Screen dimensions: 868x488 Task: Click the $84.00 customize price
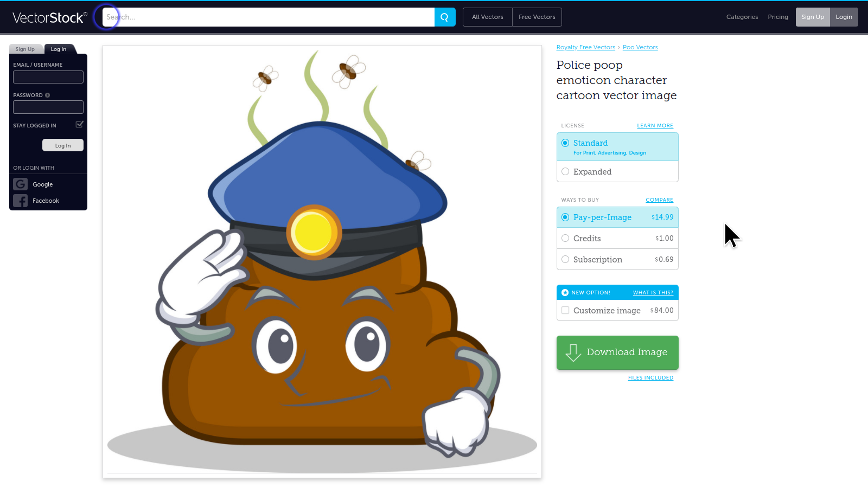point(662,311)
